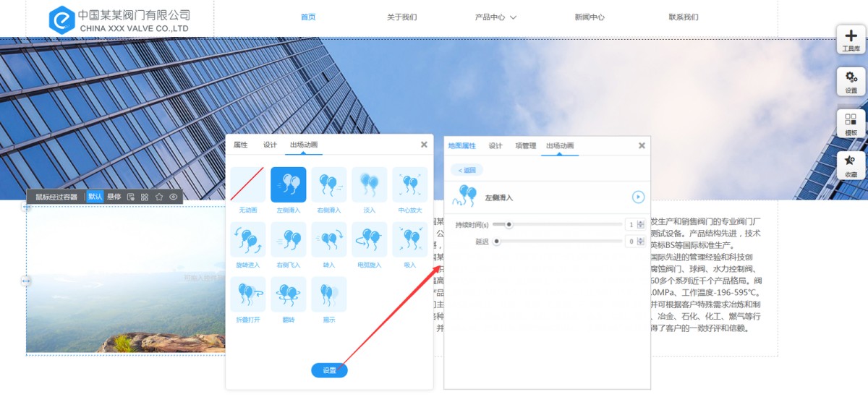
Task: Click the container settings page icon in the container toolbar
Action: 131,197
